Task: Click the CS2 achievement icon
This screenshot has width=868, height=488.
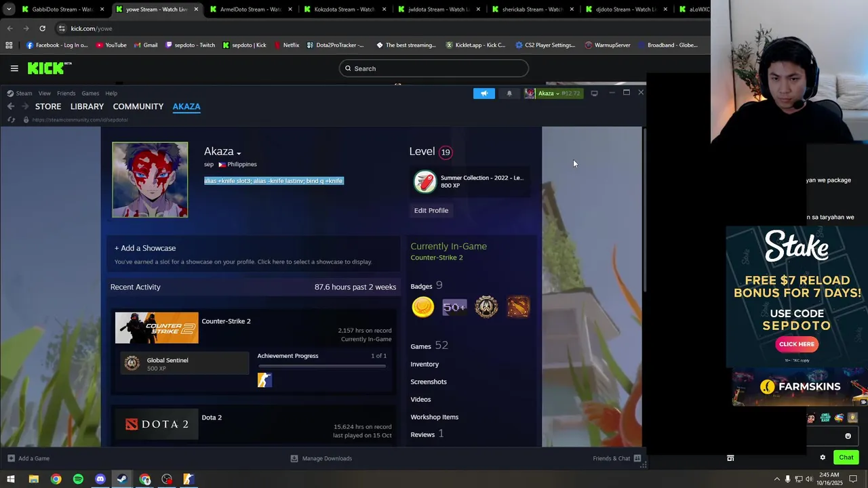Action: click(x=264, y=380)
